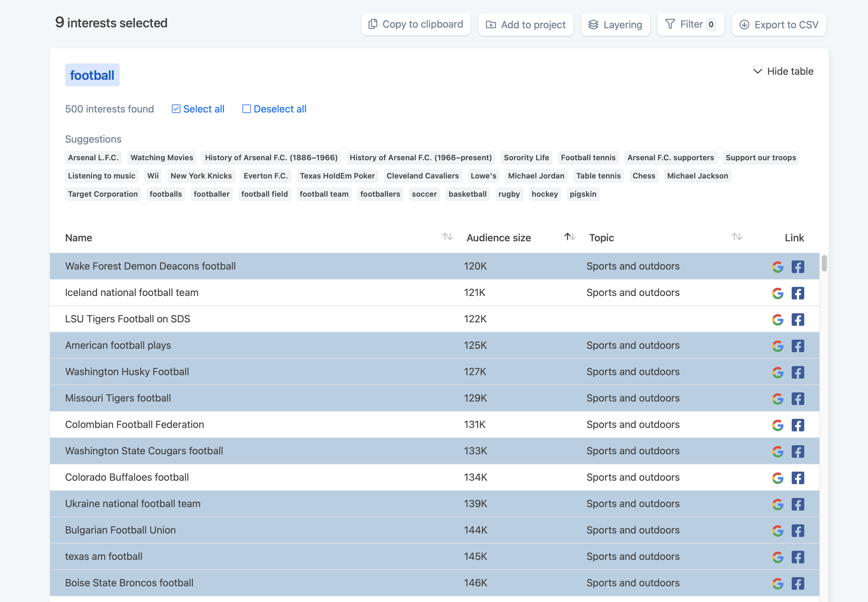Pick the Everton F.C. suggestion chip
This screenshot has height=602, width=868.
click(266, 176)
